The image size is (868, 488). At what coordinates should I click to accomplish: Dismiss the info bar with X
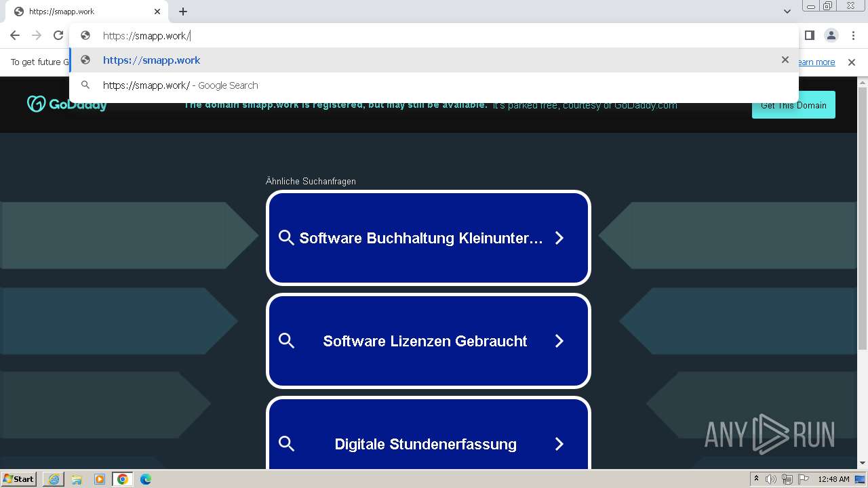(852, 62)
